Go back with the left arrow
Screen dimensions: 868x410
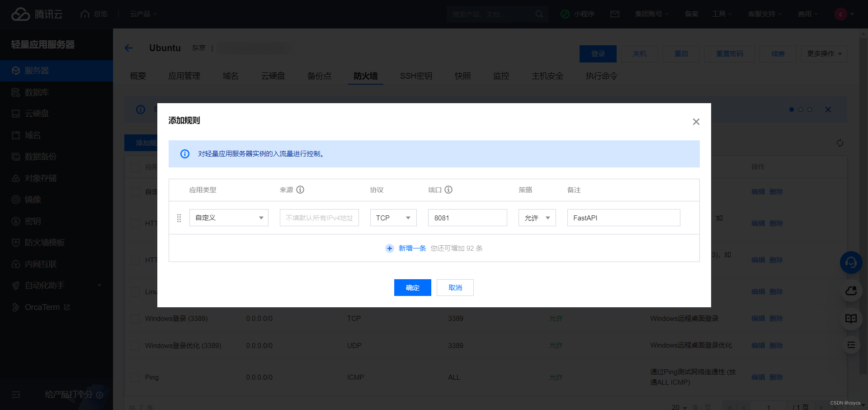coord(129,48)
